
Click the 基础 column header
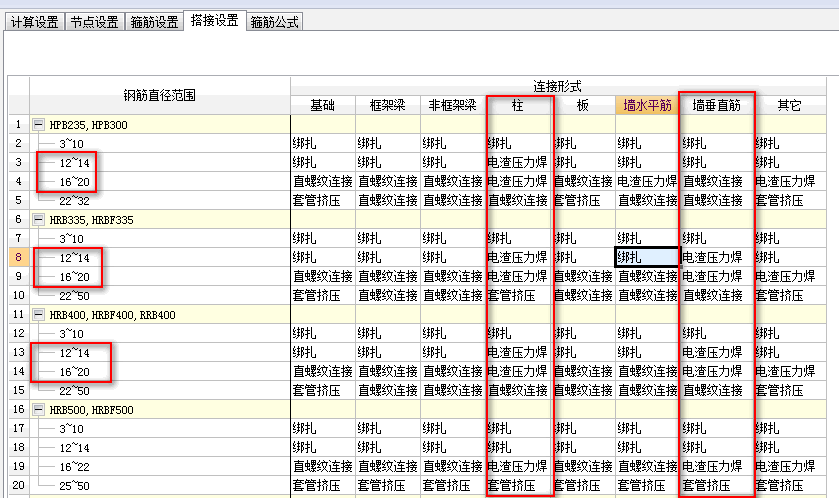[x=323, y=105]
